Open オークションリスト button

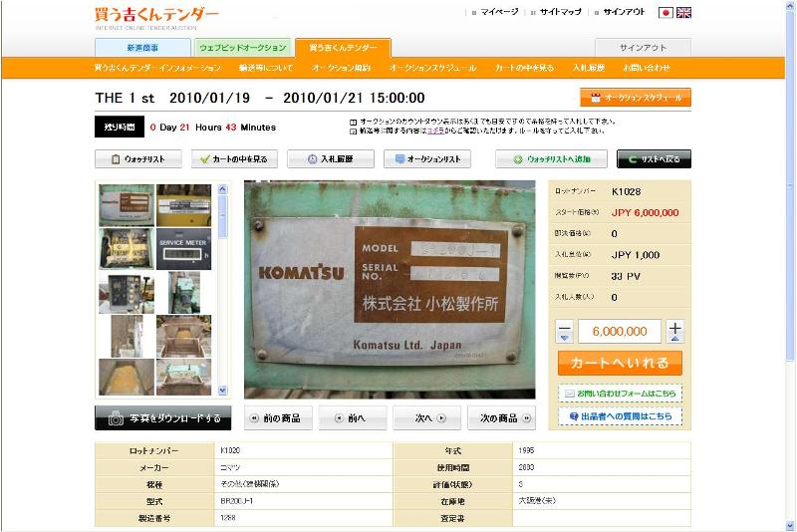(427, 159)
